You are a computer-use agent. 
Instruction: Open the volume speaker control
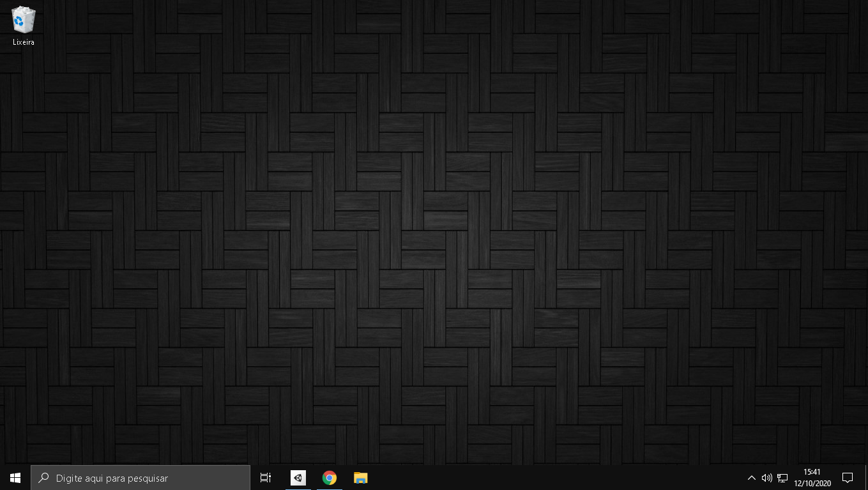767,478
